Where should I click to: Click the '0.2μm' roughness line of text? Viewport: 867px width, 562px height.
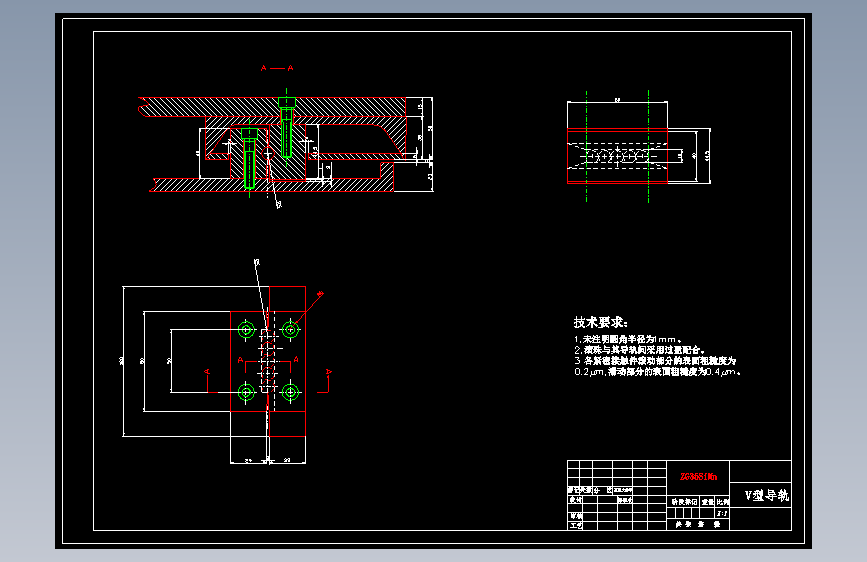[657, 372]
